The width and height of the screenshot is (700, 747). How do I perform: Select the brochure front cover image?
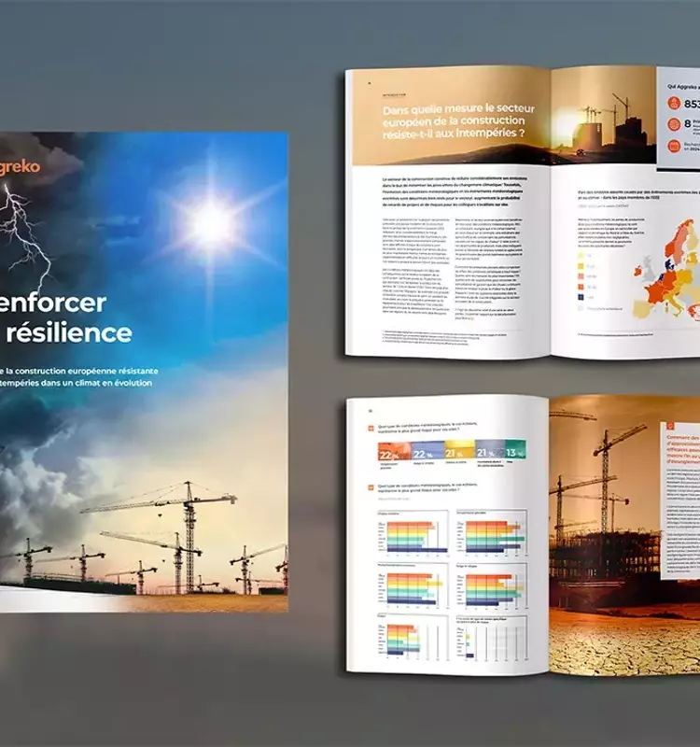144,372
